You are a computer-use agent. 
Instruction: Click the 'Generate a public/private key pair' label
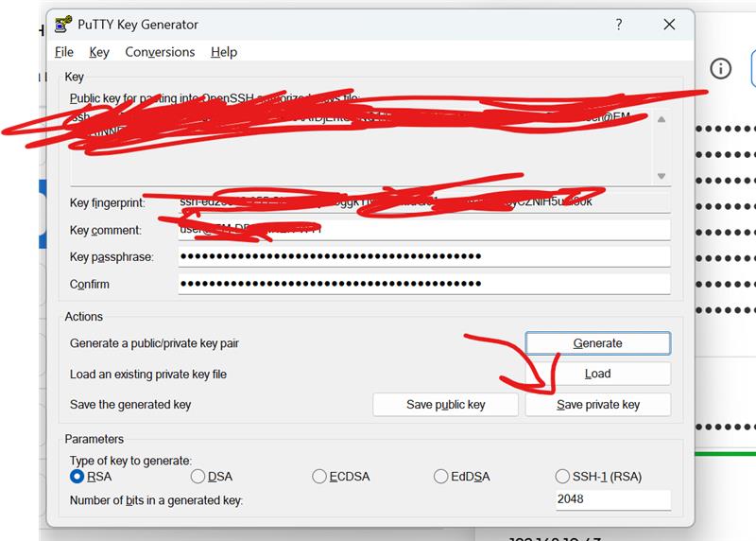pyautogui.click(x=154, y=343)
